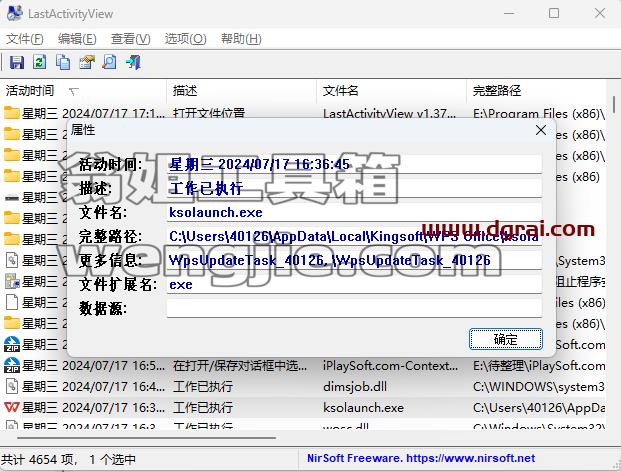621x472 pixels.
Task: Click the Find magnifier toolbar icon
Action: tap(109, 62)
